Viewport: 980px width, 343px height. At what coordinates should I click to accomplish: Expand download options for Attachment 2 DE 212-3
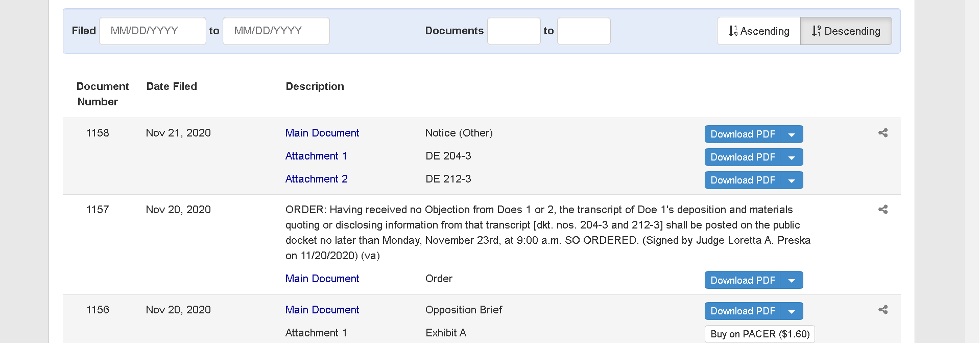pos(792,180)
